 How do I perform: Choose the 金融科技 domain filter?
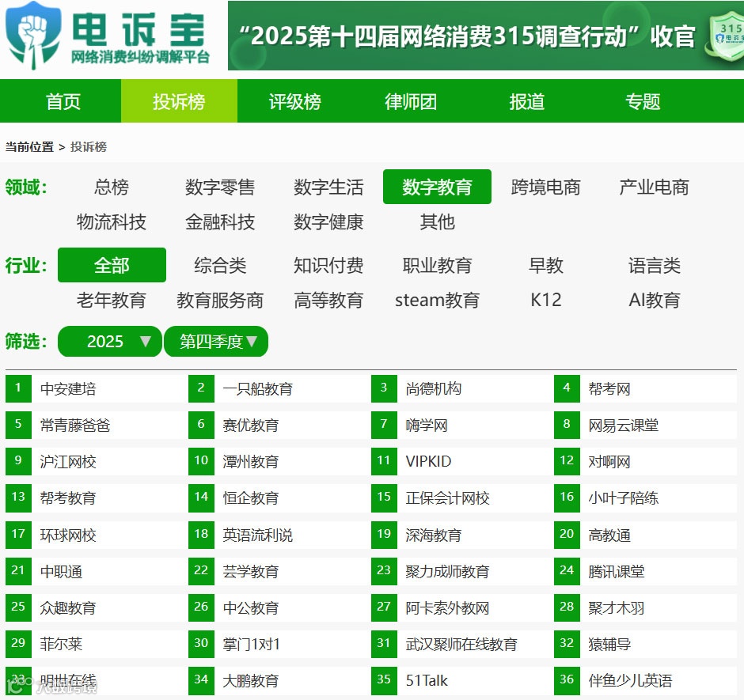click(x=220, y=221)
